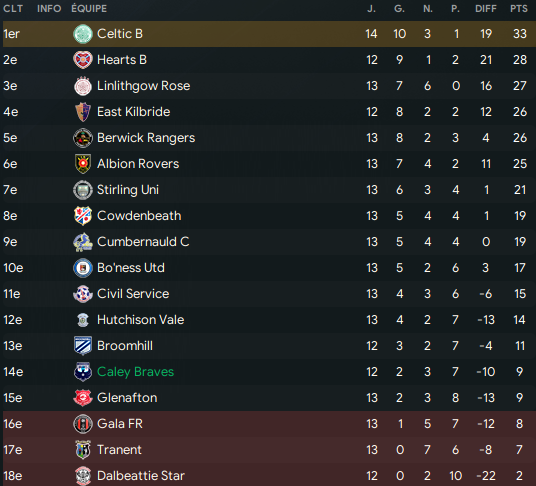Image resolution: width=536 pixels, height=486 pixels.
Task: Open the Caley Braves team link
Action: [135, 372]
